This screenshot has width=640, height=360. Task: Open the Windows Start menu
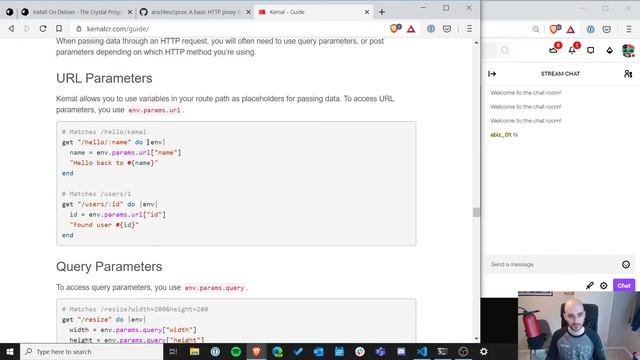coord(10,351)
